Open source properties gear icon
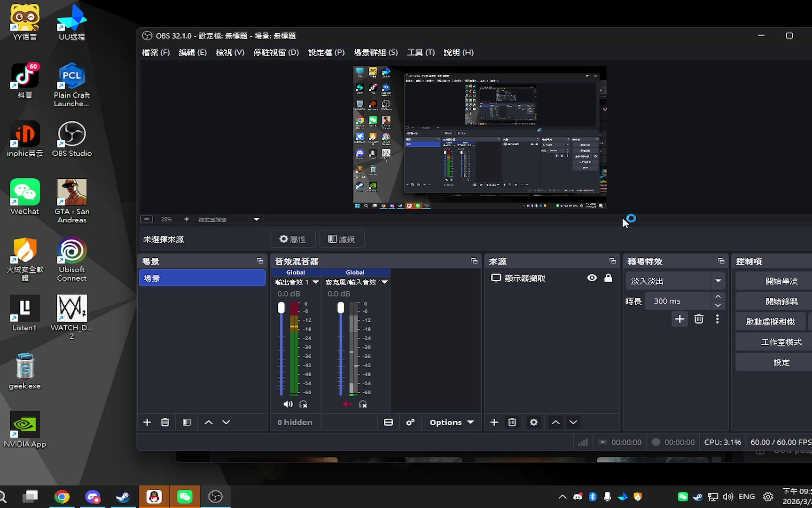The height and width of the screenshot is (508, 812). (x=534, y=422)
